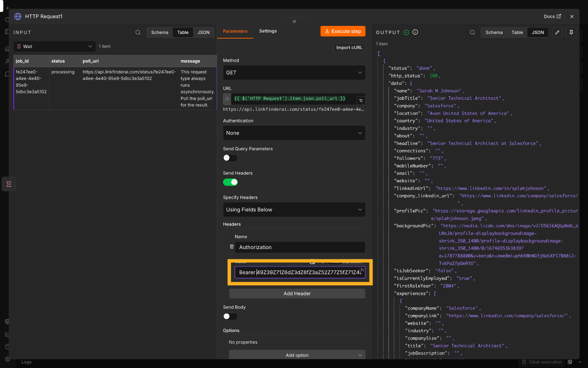Click the Execute step button
The height and width of the screenshot is (368, 588).
(x=343, y=31)
